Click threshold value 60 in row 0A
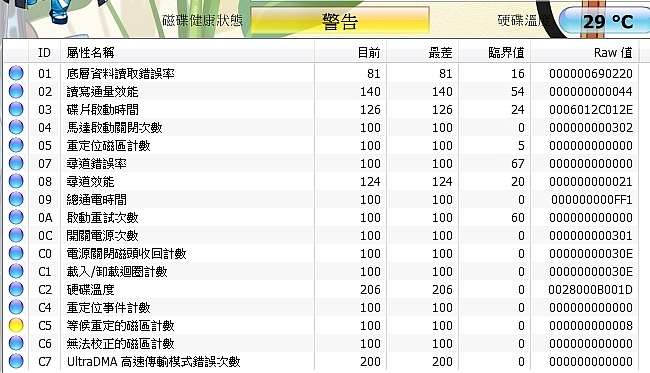 (x=518, y=218)
